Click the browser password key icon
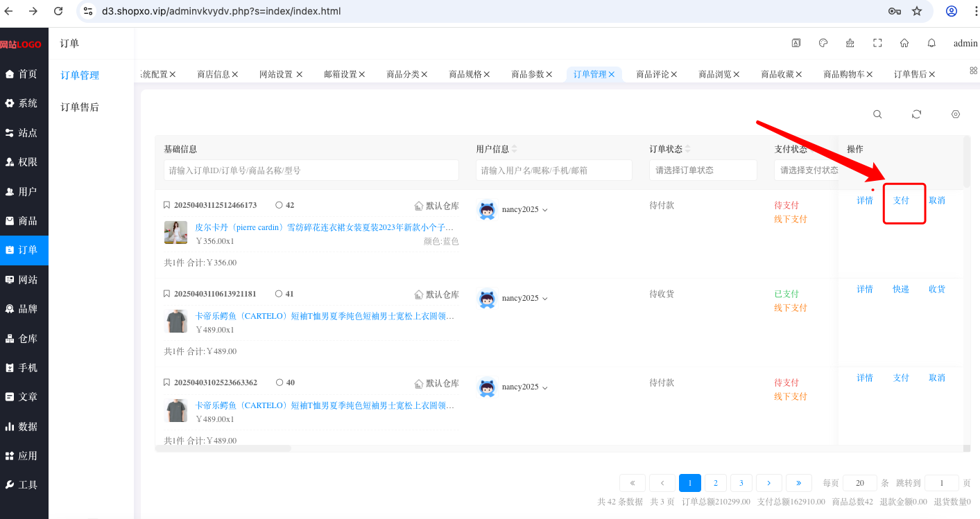This screenshot has height=519, width=980. tap(895, 11)
